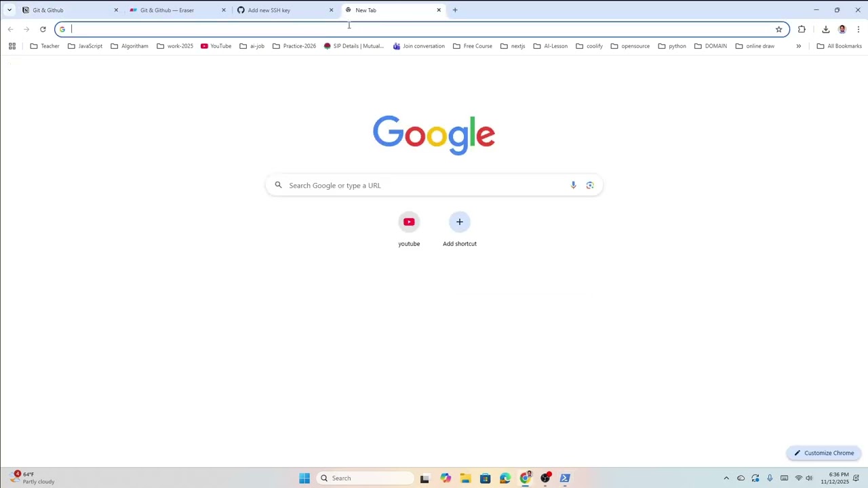Open the Free Course bookmark folder
This screenshot has width=868, height=488.
(472, 46)
